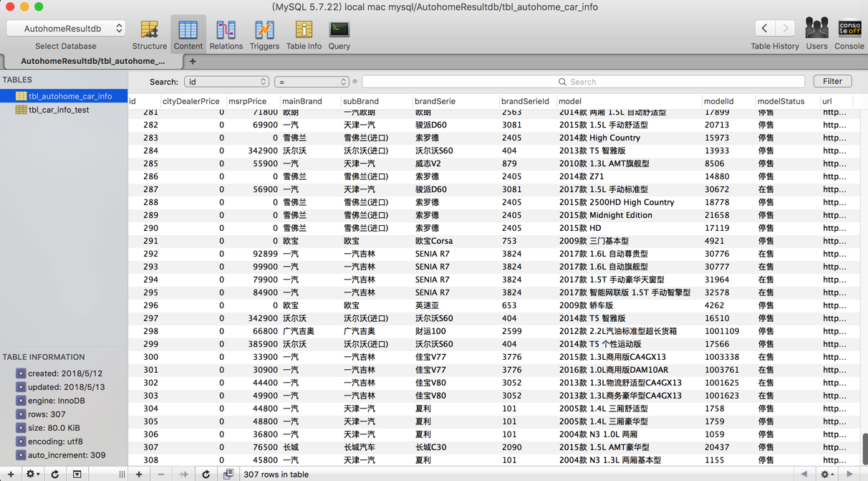Click the magnifier icon in search field

click(x=562, y=82)
